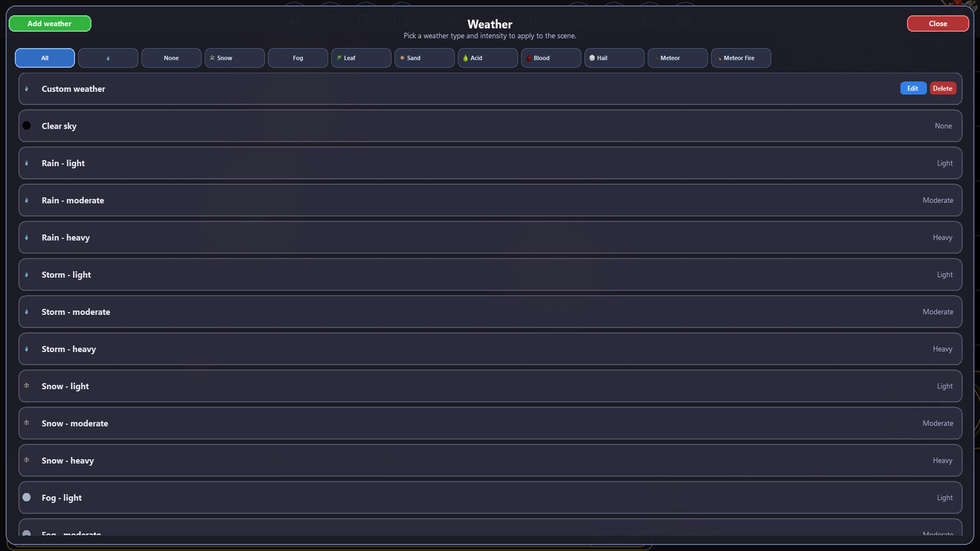Delete the Custom weather preset

tap(942, 88)
